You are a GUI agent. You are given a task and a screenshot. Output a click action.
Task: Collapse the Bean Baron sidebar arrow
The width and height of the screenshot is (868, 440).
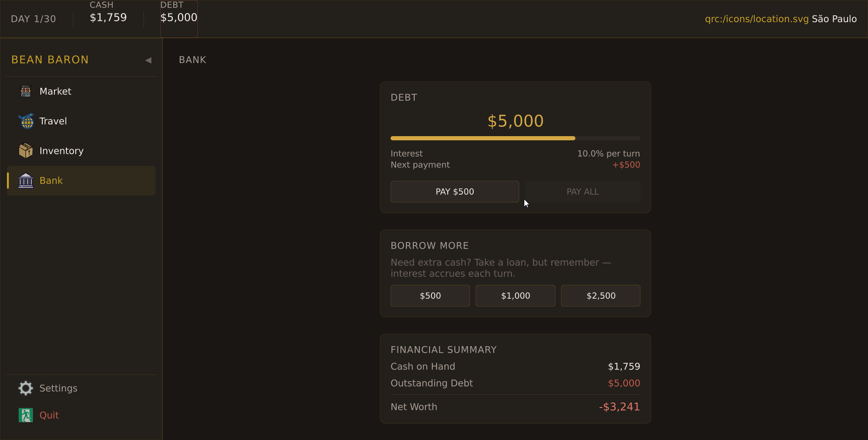[x=148, y=60]
